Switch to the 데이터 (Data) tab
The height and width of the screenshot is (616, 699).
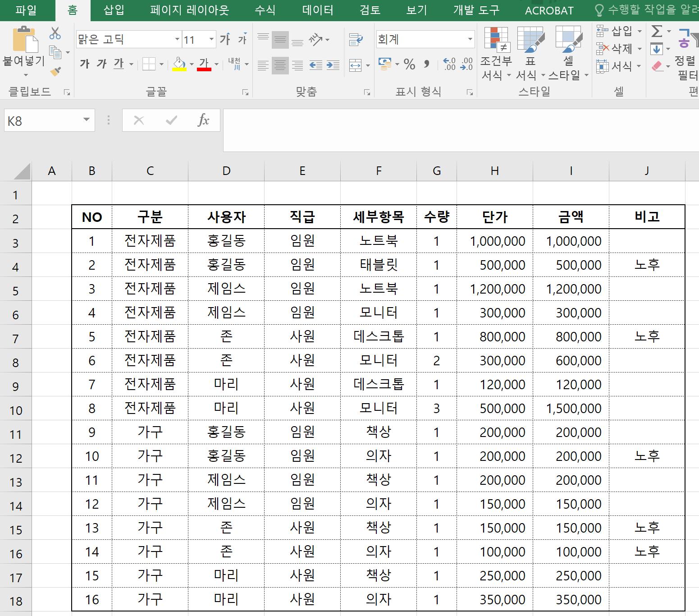tap(318, 10)
